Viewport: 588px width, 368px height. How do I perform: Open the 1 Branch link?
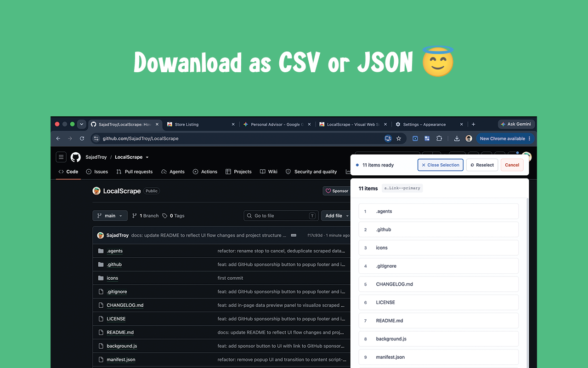click(x=145, y=216)
